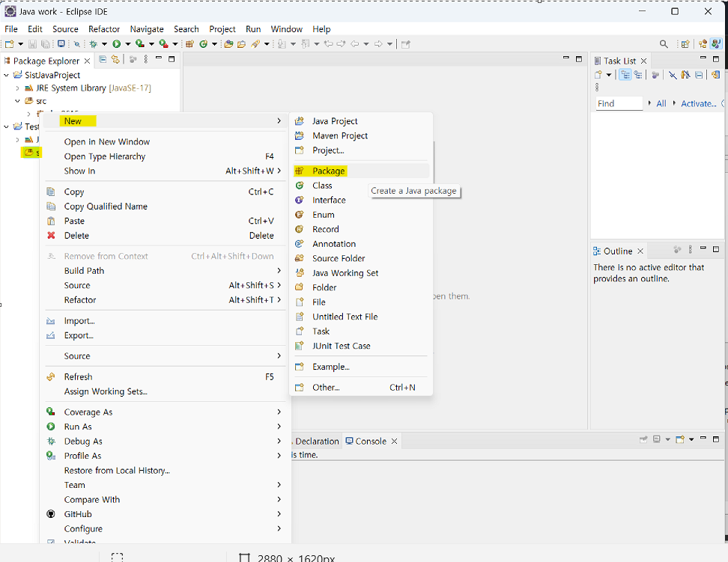Screen dimensions: 728x562
Task: Open the Run button dropdown arrow
Action: [x=127, y=44]
